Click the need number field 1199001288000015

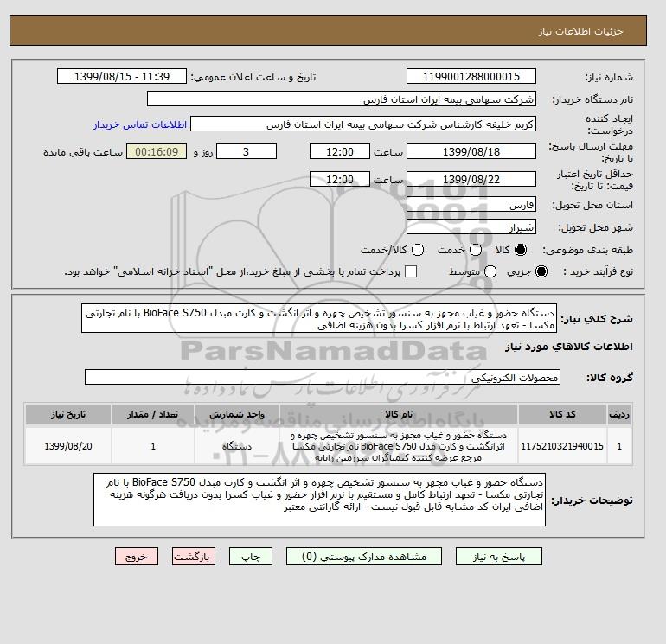point(471,76)
